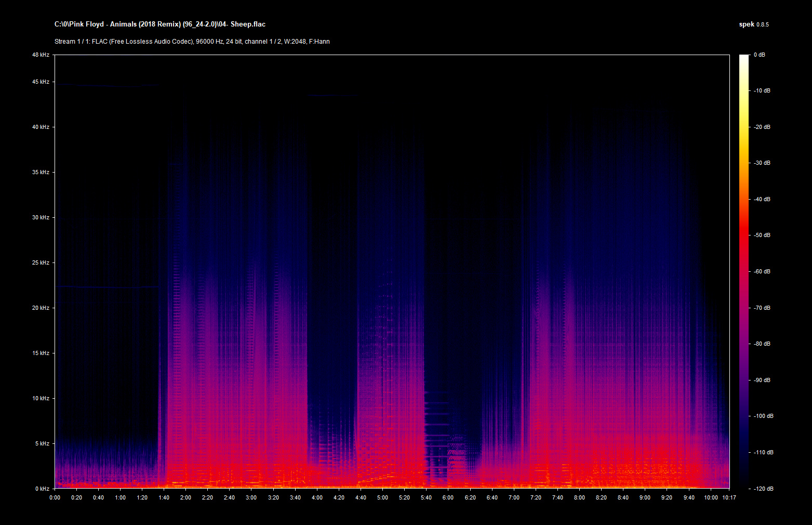Click the file path title ending in Sheep.flac

[x=160, y=24]
